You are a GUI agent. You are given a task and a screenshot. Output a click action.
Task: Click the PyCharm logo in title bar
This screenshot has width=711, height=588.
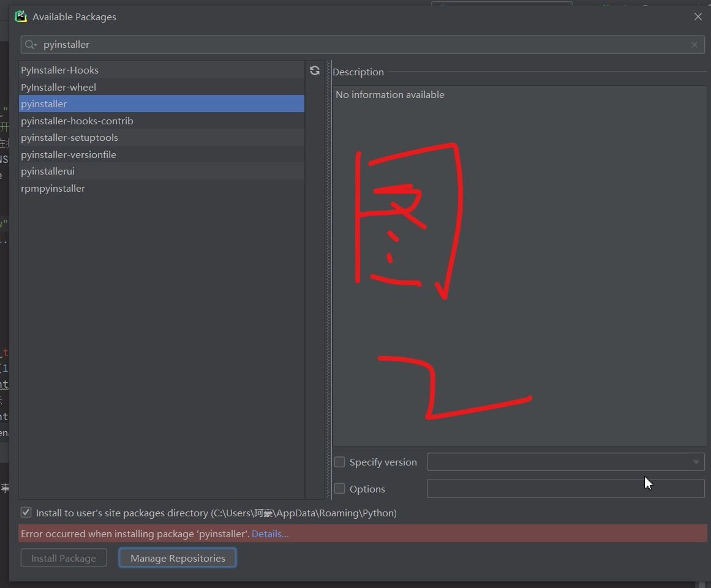pyautogui.click(x=21, y=17)
